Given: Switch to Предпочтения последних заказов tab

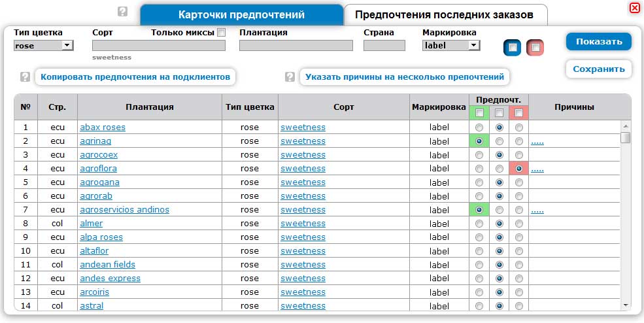Looking at the screenshot, I should [445, 14].
